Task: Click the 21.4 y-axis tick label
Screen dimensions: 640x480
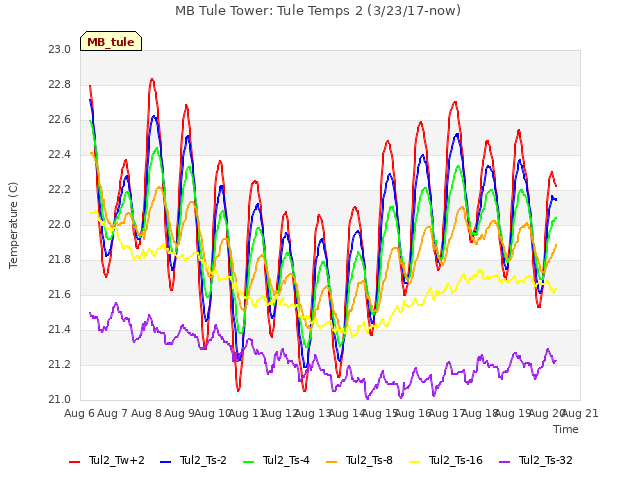Action: (60, 330)
